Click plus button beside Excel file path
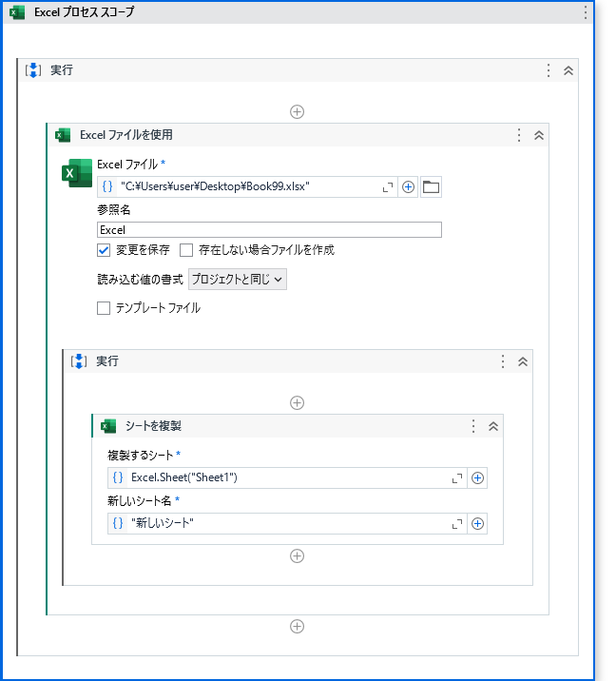Image resolution: width=616 pixels, height=681 pixels. [408, 187]
